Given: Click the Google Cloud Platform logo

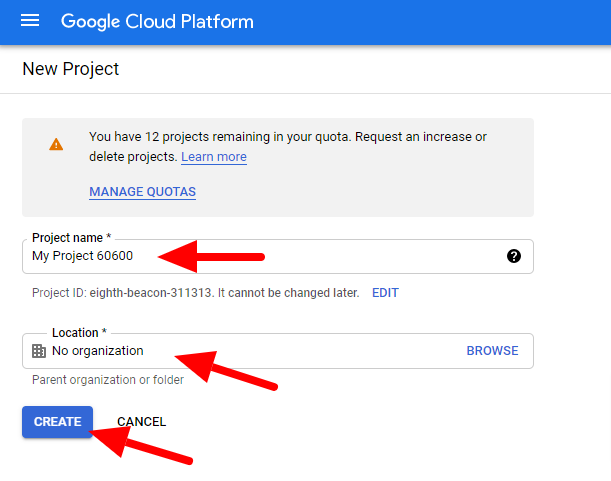Looking at the screenshot, I should pos(157,21).
